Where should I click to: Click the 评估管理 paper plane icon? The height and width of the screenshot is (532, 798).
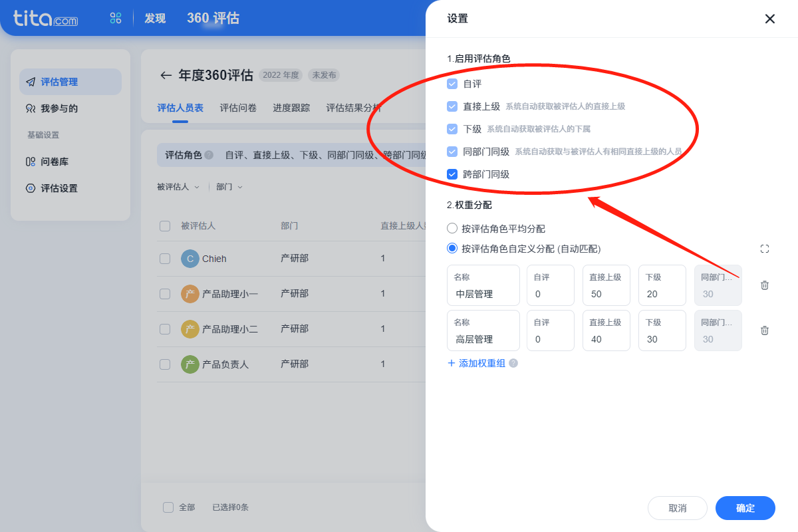[31, 82]
